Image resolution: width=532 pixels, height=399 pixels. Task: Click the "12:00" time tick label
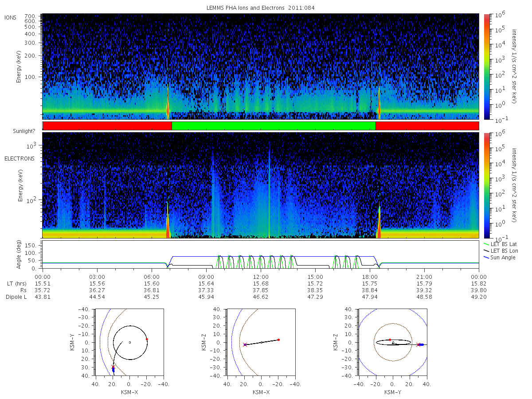click(x=261, y=277)
